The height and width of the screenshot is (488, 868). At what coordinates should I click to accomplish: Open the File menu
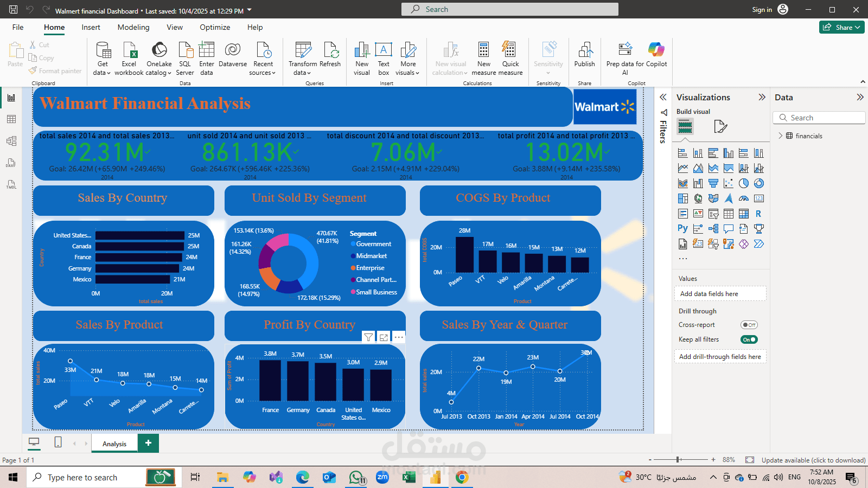click(18, 27)
